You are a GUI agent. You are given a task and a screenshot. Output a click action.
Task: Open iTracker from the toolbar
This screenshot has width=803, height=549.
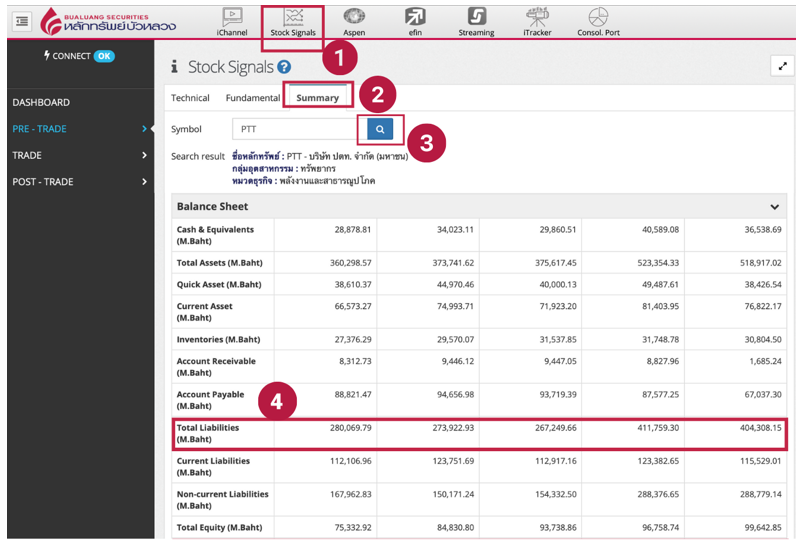click(x=537, y=22)
